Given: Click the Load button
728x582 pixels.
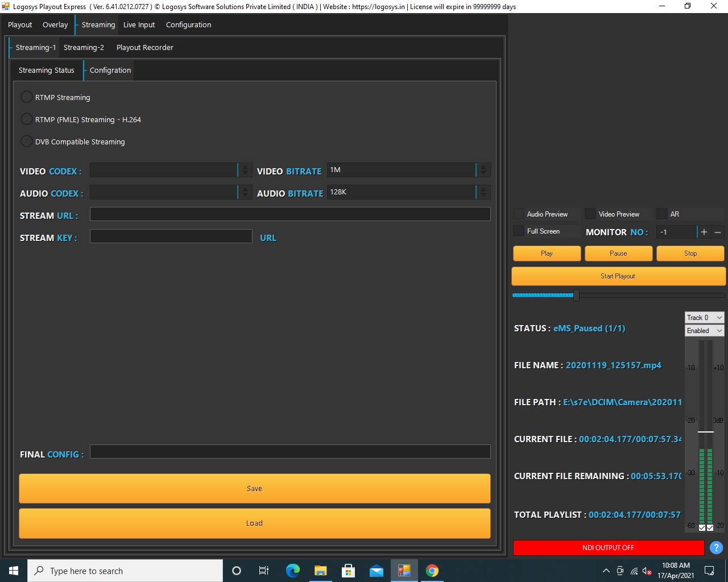Looking at the screenshot, I should tap(255, 523).
